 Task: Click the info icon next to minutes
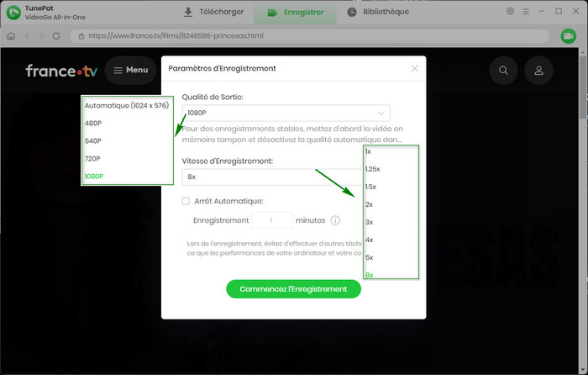point(335,220)
